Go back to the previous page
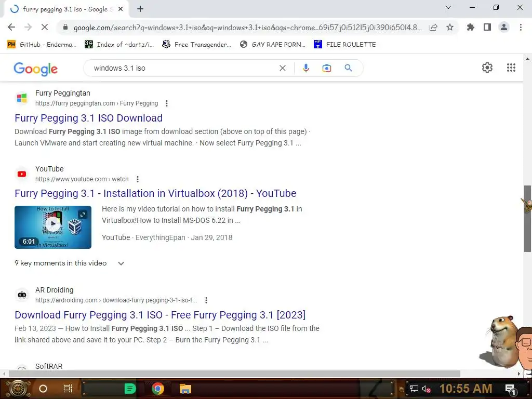This screenshot has height=399, width=532. pos(11,27)
